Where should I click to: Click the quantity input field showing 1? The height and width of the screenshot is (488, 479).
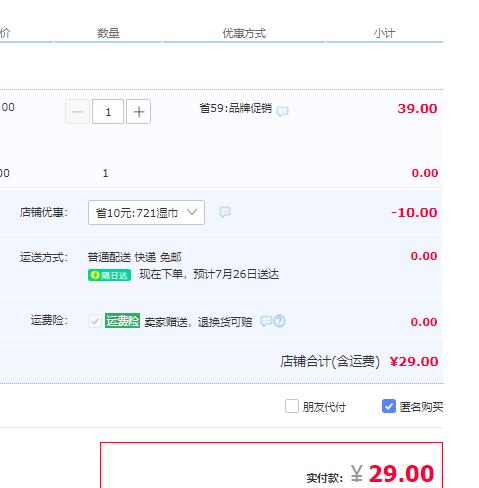[108, 112]
